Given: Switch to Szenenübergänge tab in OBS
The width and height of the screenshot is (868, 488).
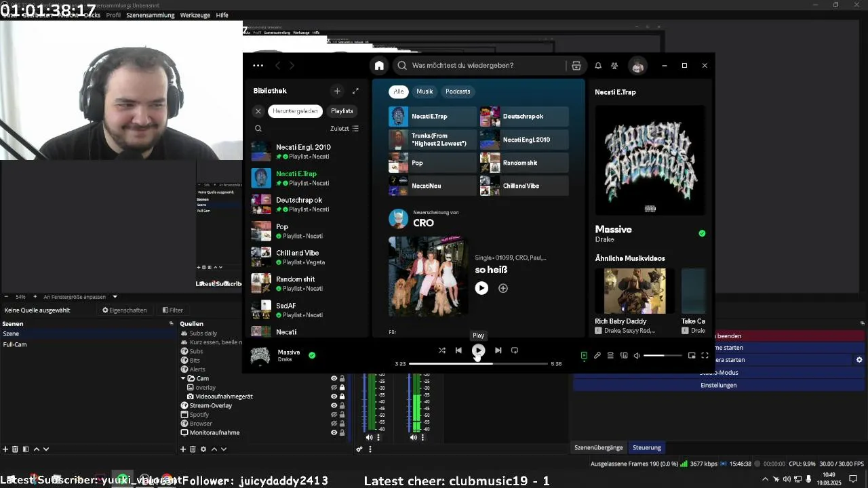Looking at the screenshot, I should click(599, 447).
